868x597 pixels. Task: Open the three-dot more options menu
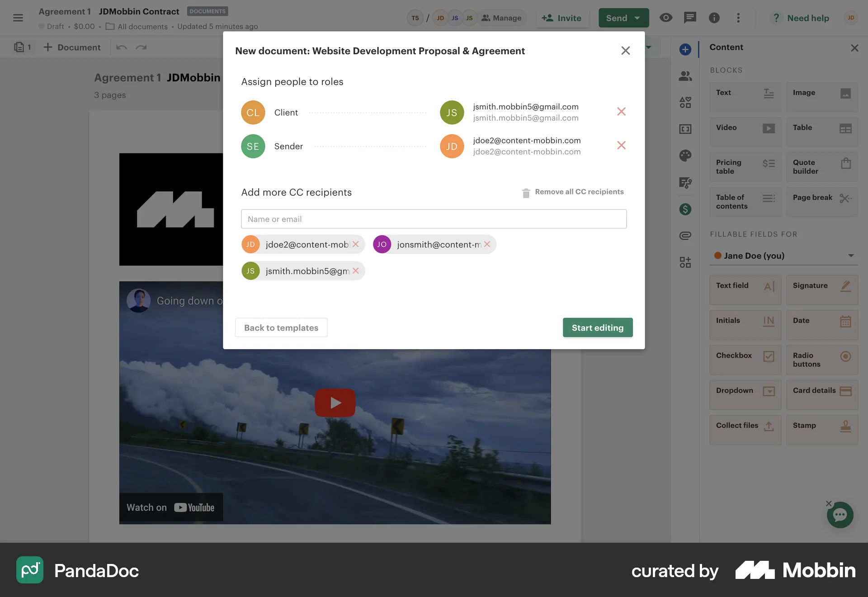coord(739,18)
